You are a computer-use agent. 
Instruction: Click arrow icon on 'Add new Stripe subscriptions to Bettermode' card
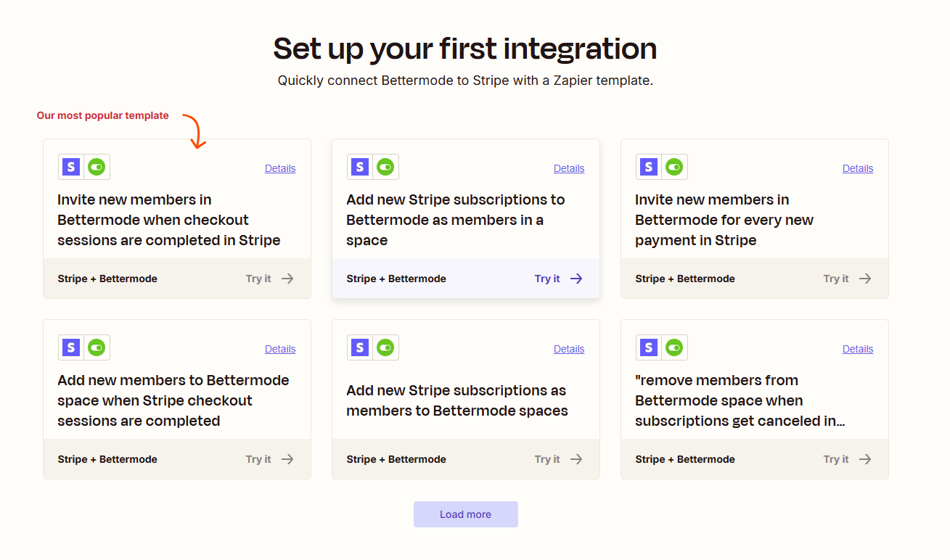tap(576, 279)
